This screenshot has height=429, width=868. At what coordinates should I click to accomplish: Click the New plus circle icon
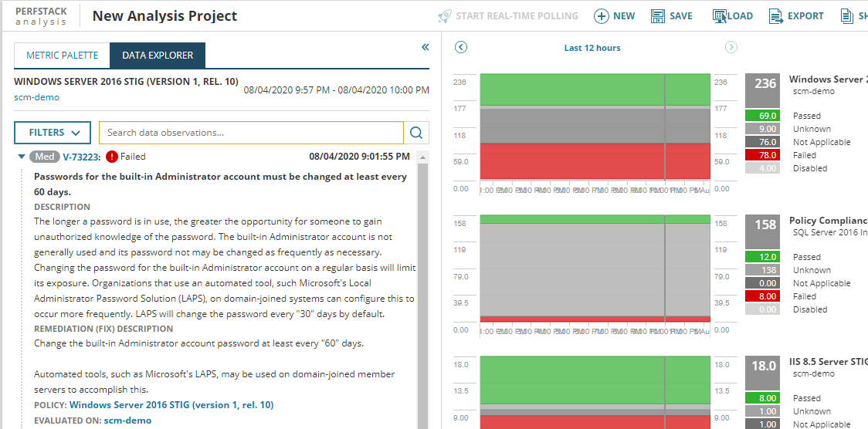point(601,16)
